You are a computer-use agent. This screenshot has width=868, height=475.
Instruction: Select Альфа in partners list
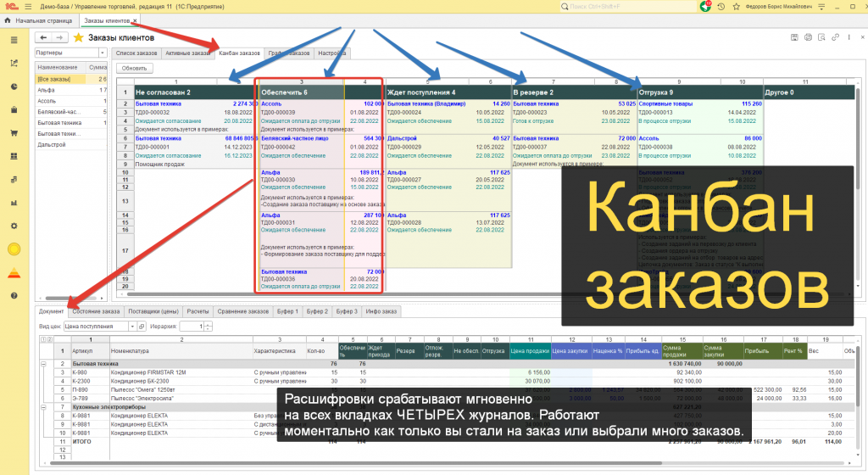[71, 90]
